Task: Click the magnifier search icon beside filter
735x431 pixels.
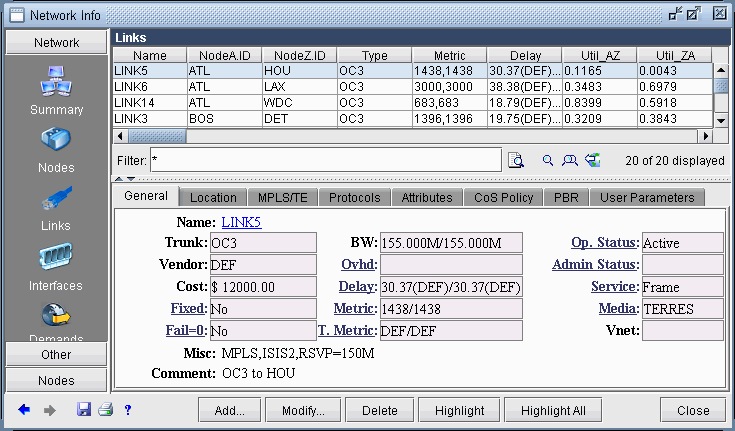Action: pos(547,160)
